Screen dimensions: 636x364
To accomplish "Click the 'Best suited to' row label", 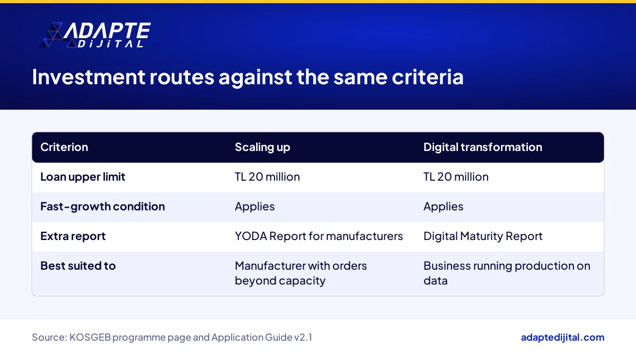I will pyautogui.click(x=78, y=266).
